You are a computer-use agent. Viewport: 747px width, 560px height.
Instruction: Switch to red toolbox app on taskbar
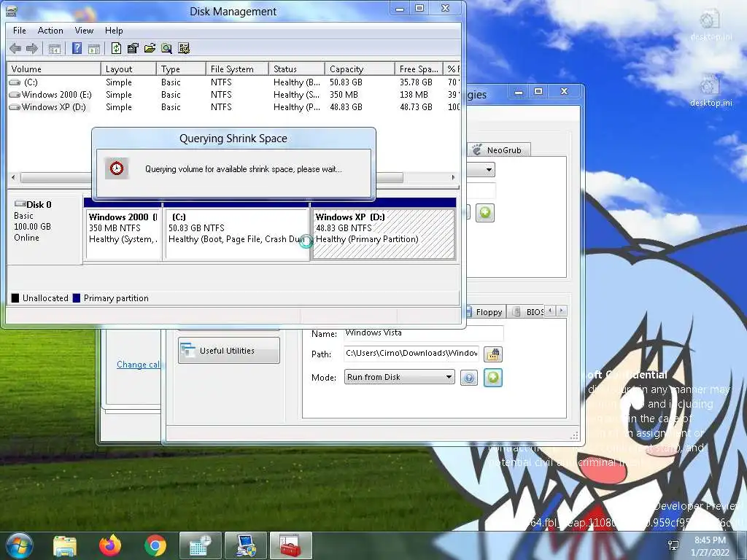tap(290, 545)
